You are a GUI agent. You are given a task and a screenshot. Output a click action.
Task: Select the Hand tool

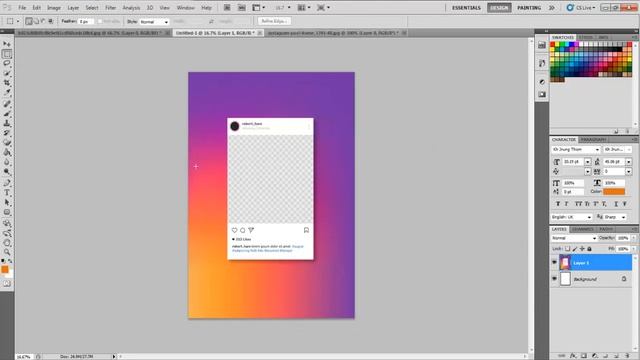pos(7,243)
